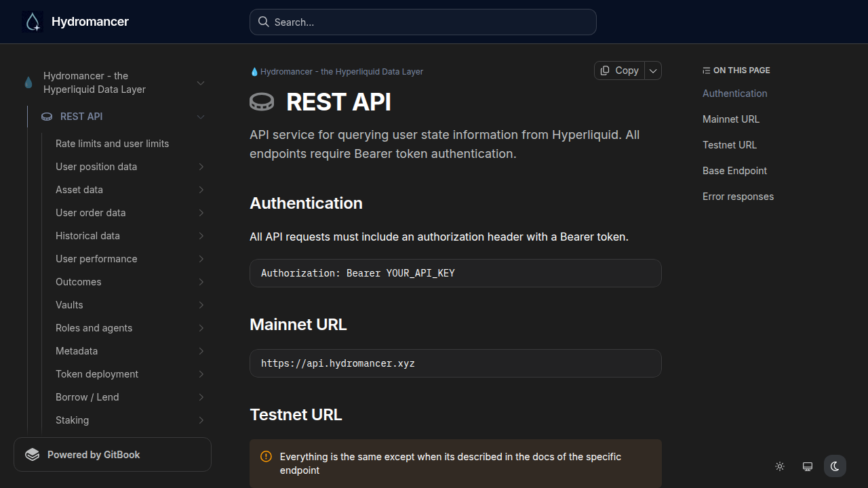
Task: Focus the Search input field
Action: coord(423,22)
